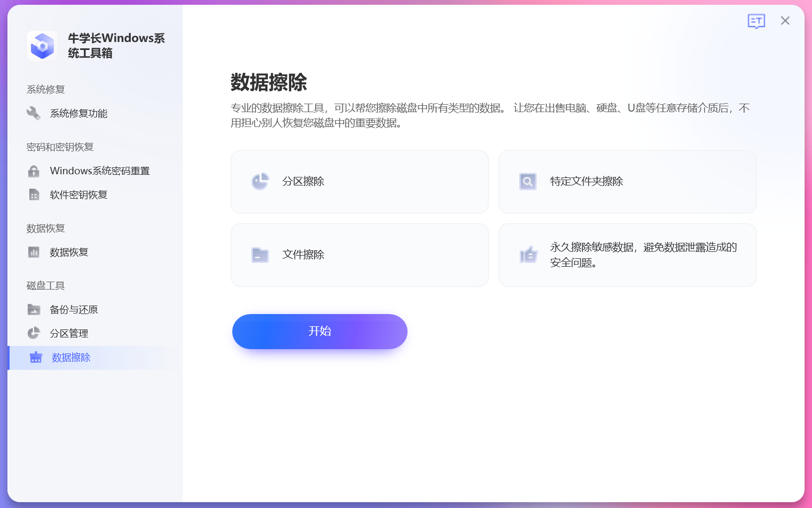Open the 数据恢复 sidebar item
The image size is (812, 508).
(69, 252)
